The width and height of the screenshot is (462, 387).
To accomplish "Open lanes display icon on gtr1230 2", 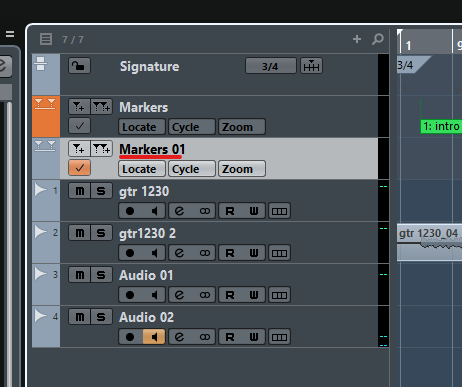I will [279, 253].
